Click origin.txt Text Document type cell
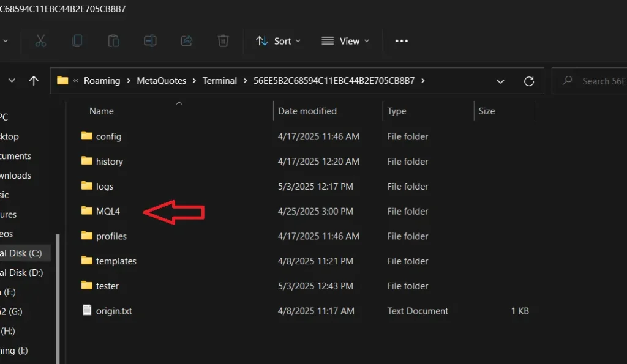The height and width of the screenshot is (364, 627). click(418, 311)
